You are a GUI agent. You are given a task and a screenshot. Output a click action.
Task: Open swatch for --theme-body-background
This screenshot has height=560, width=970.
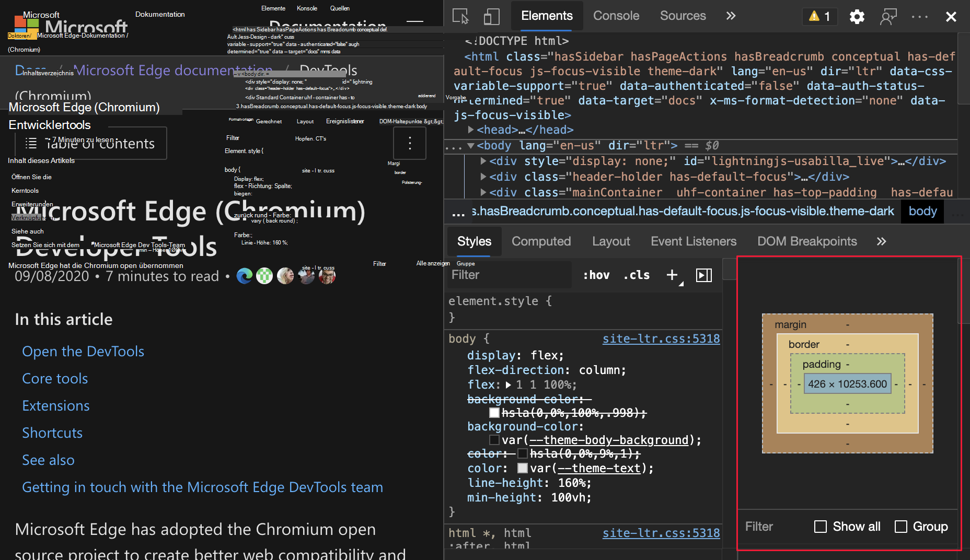pos(494,440)
